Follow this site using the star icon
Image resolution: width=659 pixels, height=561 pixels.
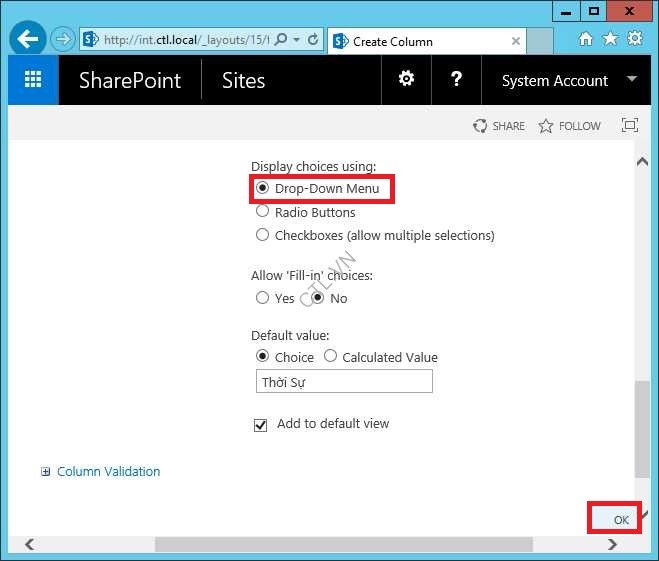[546, 126]
